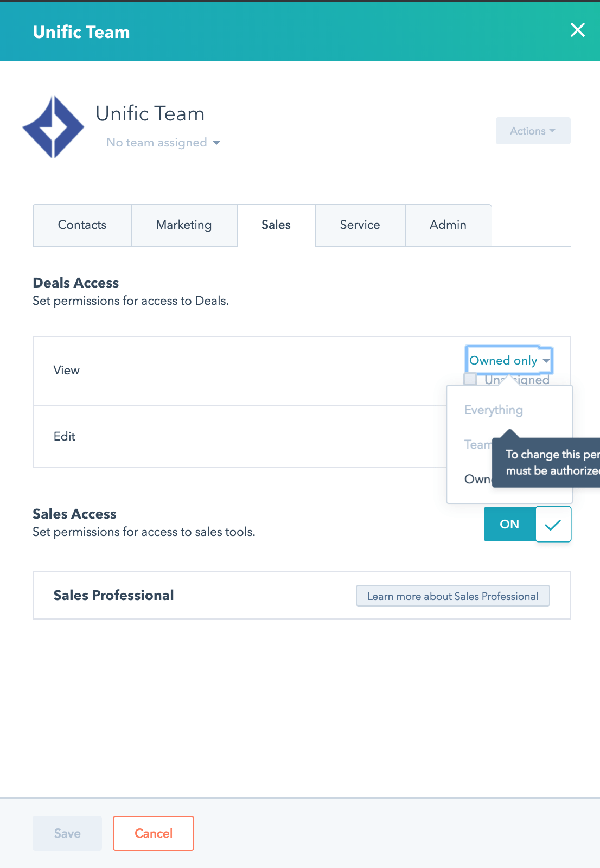600x868 pixels.
Task: Click the checkmark beside the ON switch
Action: click(x=554, y=524)
